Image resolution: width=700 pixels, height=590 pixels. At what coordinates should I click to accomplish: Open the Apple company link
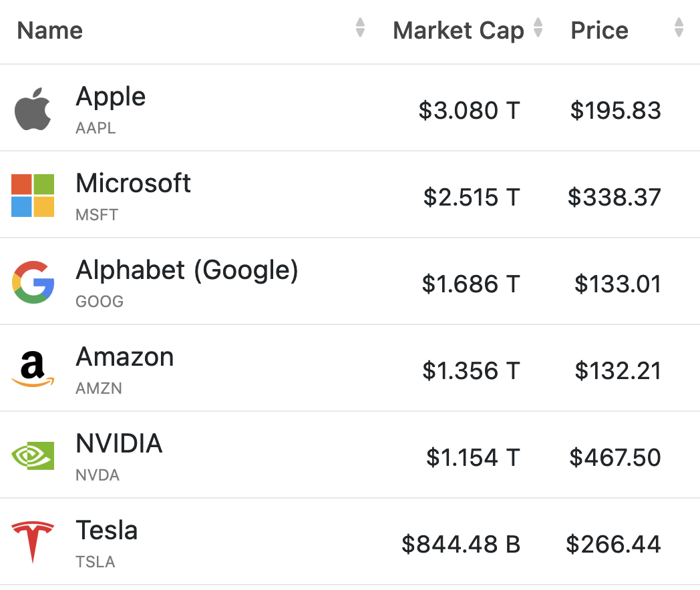110,97
